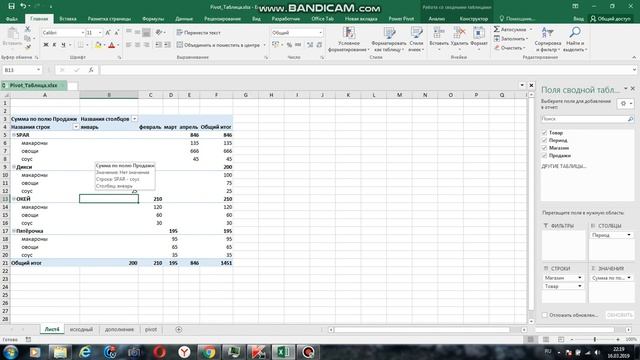This screenshot has width=640, height=360.
Task: Uncheck the Продажи field checkbox
Action: pos(544,156)
